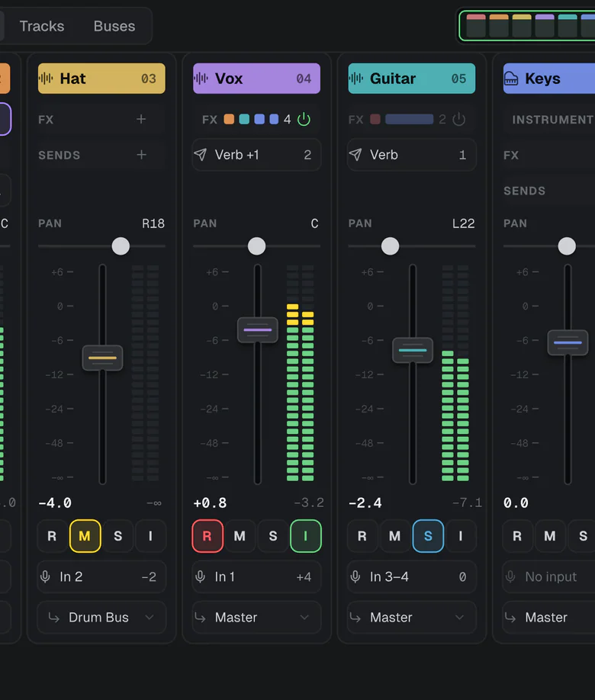Click the Vox fader value +0.8
595x700 pixels.
point(210,503)
